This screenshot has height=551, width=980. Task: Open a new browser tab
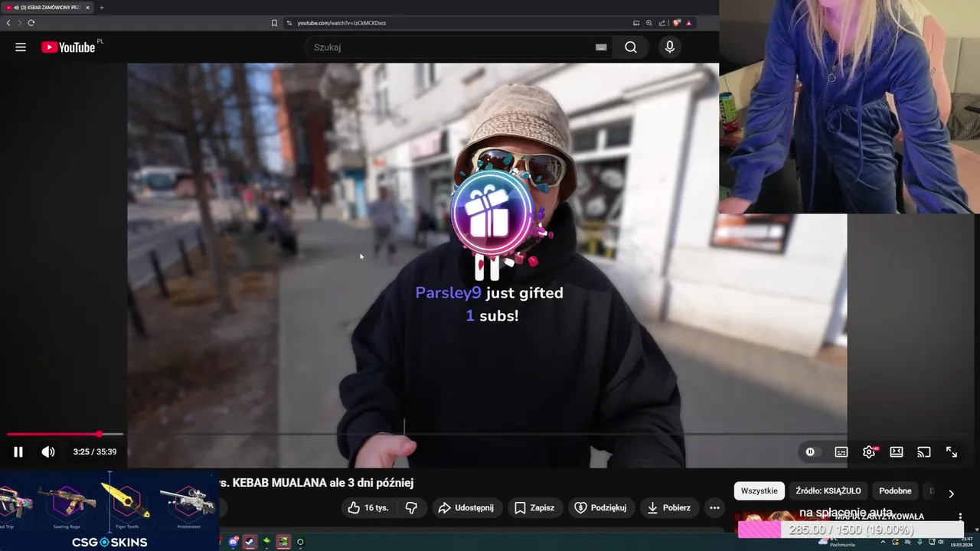(x=101, y=8)
